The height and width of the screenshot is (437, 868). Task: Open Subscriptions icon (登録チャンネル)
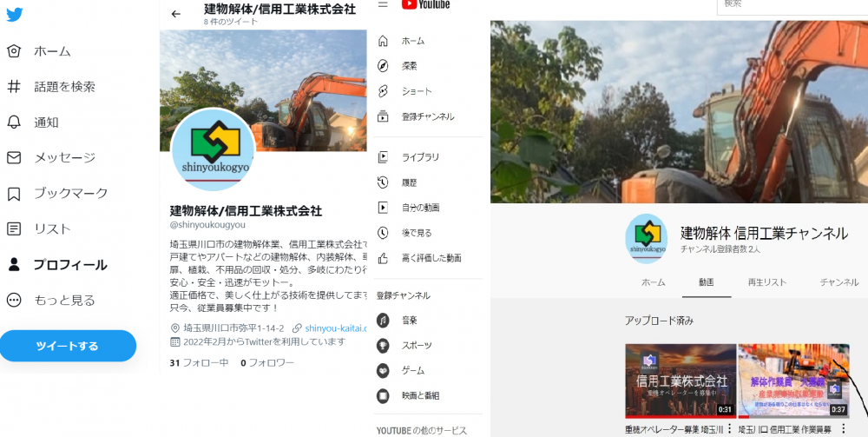coord(383,116)
